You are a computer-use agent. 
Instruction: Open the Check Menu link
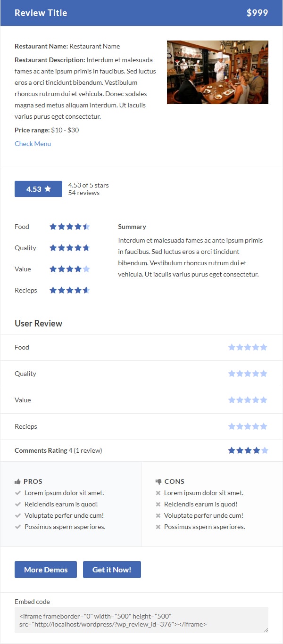(x=33, y=144)
